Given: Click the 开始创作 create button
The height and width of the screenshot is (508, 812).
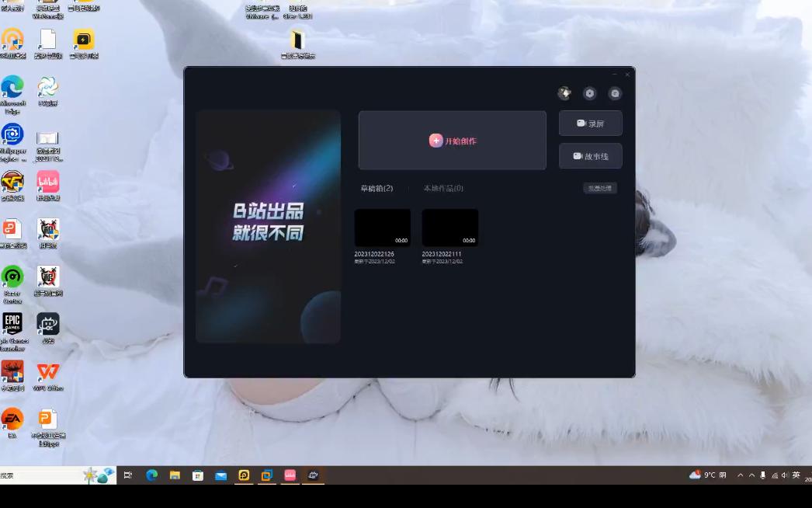Looking at the screenshot, I should tap(452, 141).
